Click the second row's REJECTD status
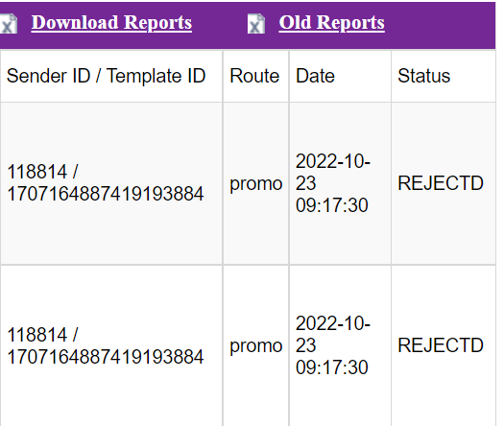504x426 pixels. pyautogui.click(x=441, y=345)
